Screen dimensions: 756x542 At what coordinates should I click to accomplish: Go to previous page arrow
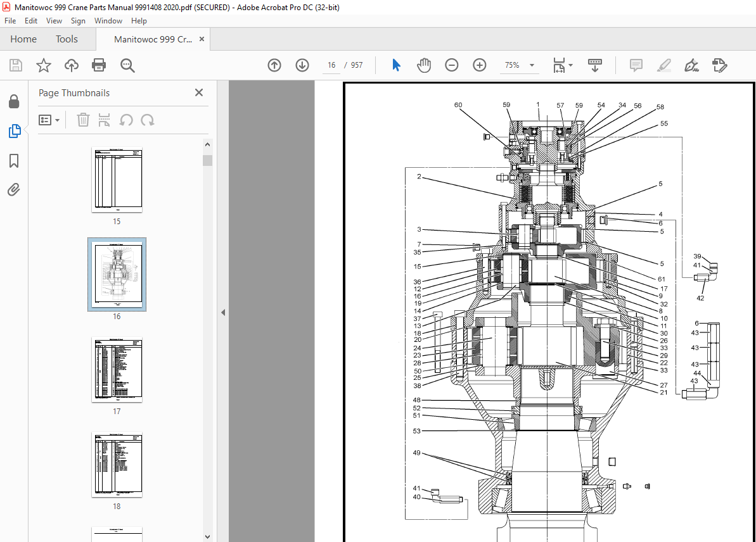pos(274,65)
